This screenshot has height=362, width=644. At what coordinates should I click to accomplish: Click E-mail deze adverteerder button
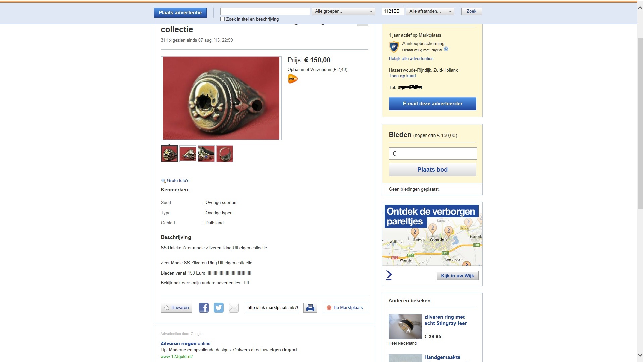(432, 104)
